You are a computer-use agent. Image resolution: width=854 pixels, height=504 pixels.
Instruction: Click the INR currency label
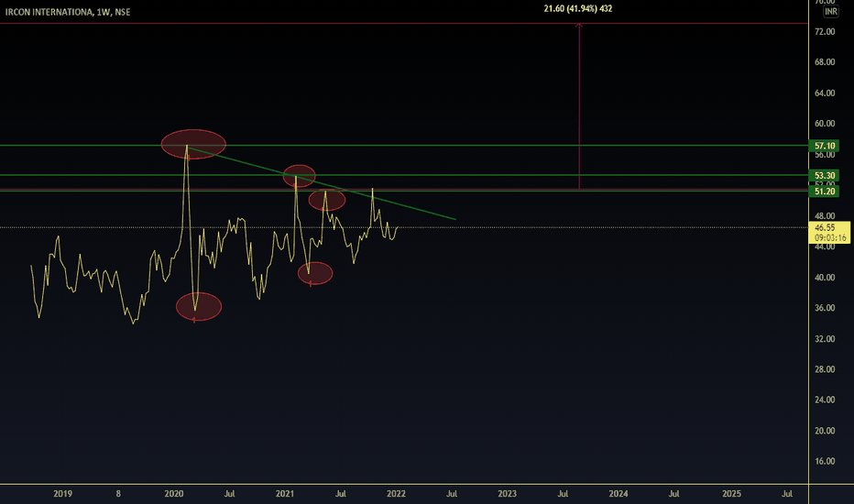[x=830, y=11]
